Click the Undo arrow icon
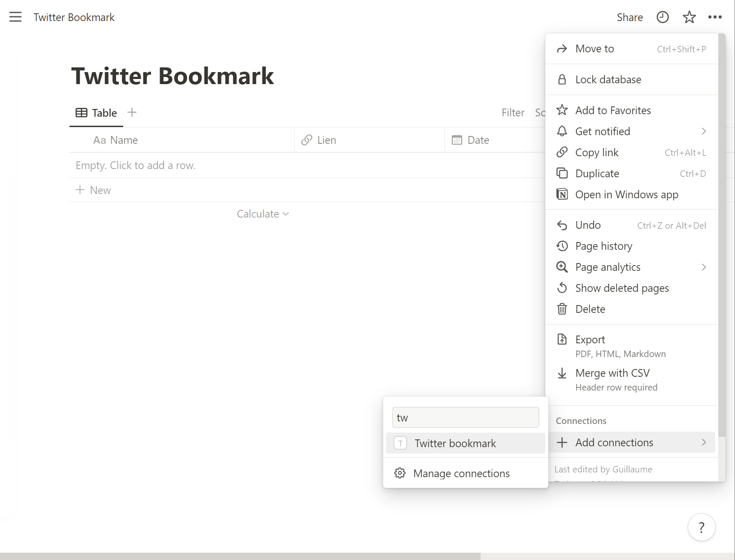The height and width of the screenshot is (560, 735). (x=562, y=225)
